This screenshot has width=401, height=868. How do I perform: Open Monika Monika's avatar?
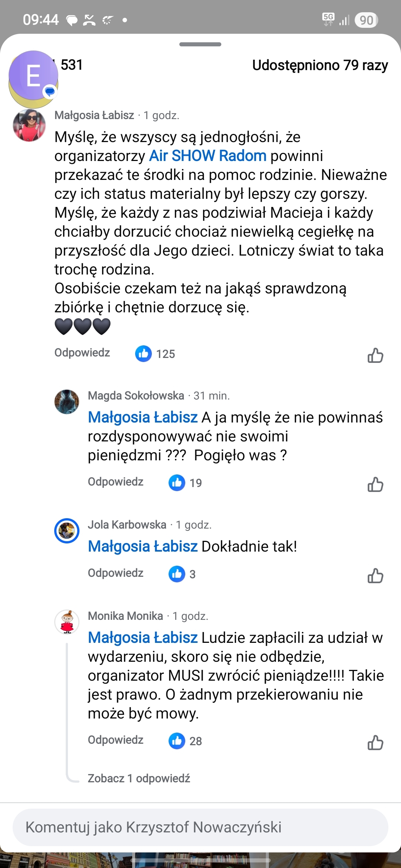point(67,622)
